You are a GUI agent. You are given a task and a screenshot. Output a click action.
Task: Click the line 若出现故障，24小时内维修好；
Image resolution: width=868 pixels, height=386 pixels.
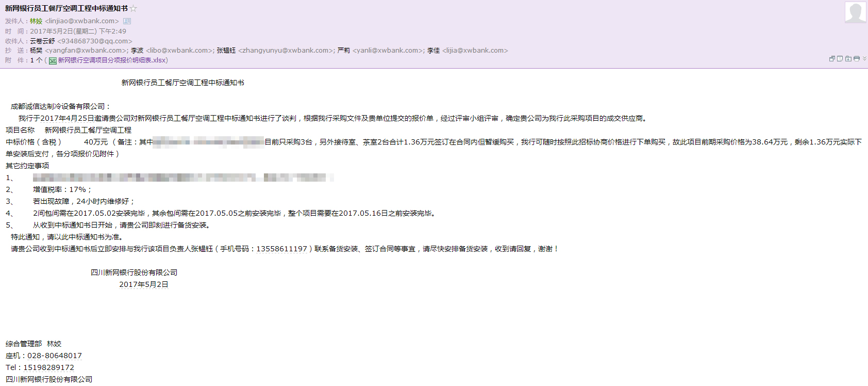pyautogui.click(x=84, y=201)
